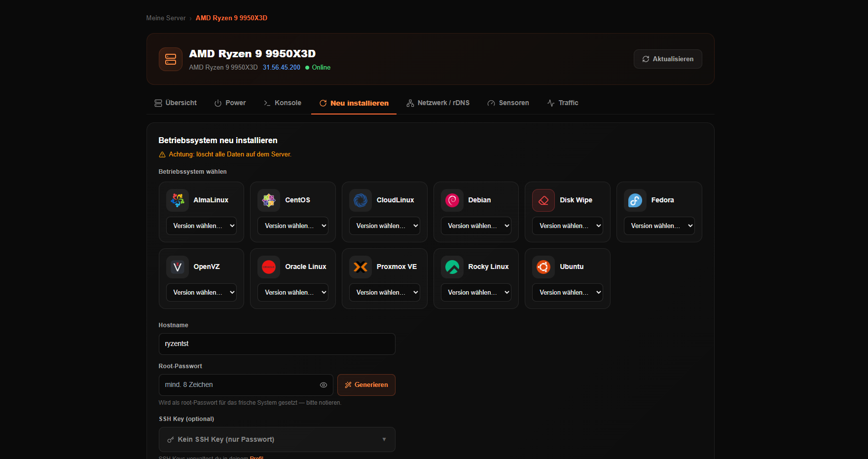Open Fedora version dropdown

coord(659,226)
